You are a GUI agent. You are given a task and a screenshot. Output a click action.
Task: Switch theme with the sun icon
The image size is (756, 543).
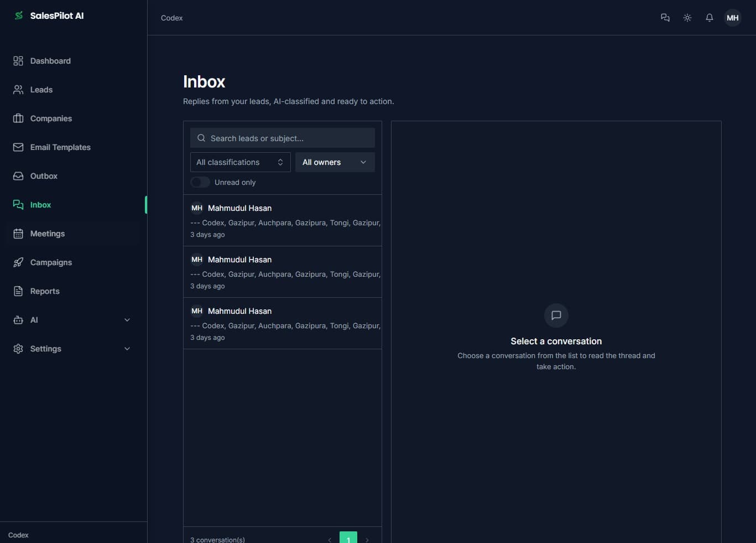pyautogui.click(x=687, y=18)
